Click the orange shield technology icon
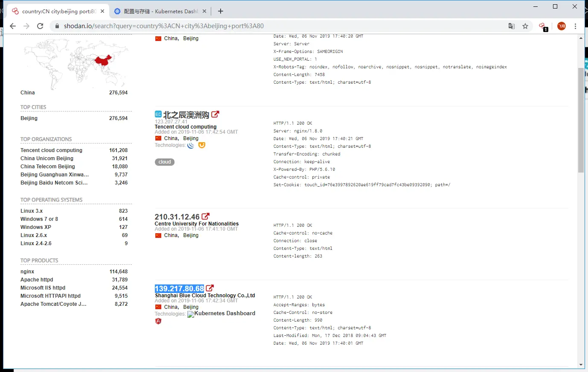Viewport: 588px width, 372px height. 202,145
